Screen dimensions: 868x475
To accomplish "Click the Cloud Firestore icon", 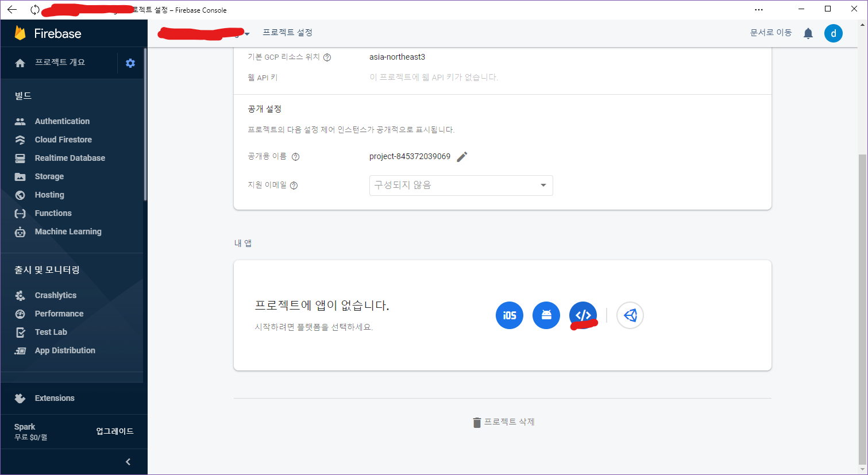I will point(20,140).
